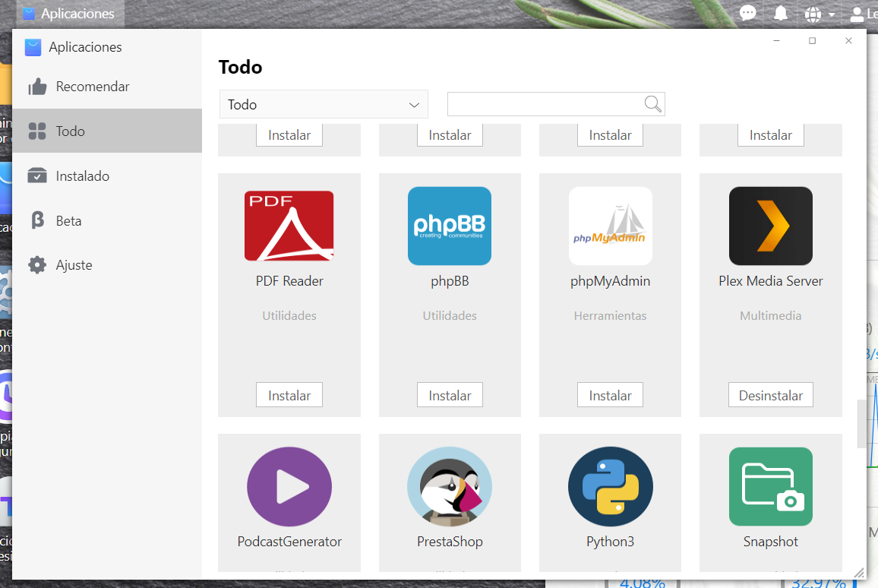Click Utilidades under PDF Reader
The width and height of the screenshot is (878, 588).
coord(289,315)
